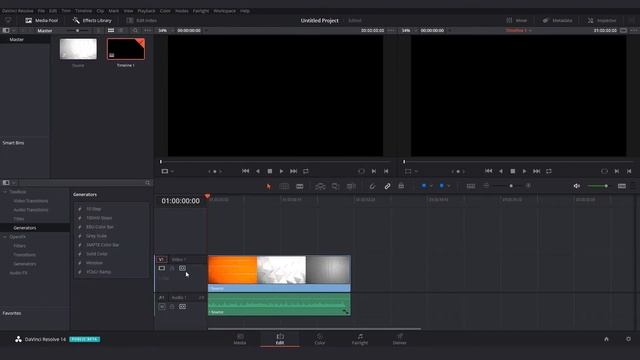This screenshot has width=640, height=360.
Task: Play the source viewer clip
Action: [x=281, y=171]
